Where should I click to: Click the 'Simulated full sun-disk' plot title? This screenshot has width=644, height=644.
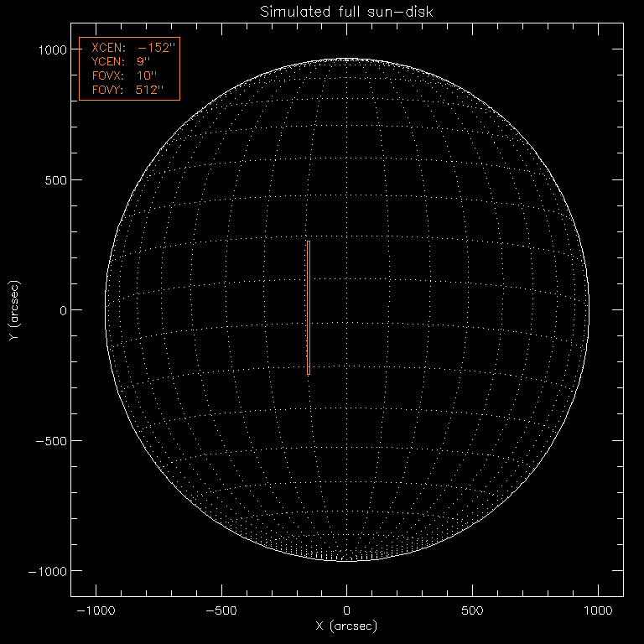[346, 11]
